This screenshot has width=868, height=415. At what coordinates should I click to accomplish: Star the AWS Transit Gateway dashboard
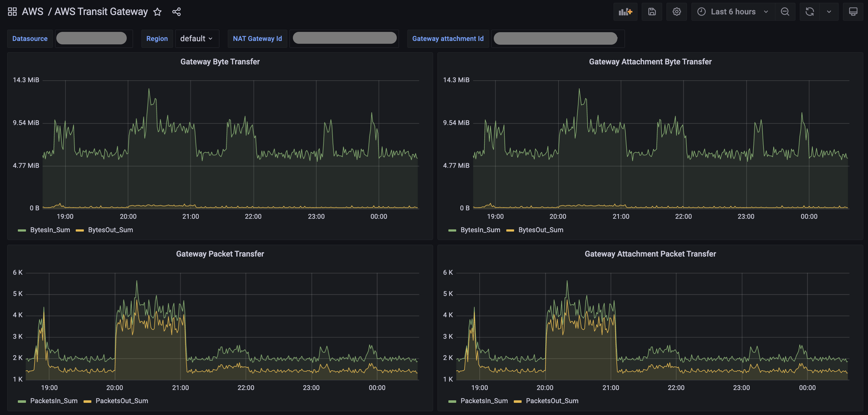157,12
